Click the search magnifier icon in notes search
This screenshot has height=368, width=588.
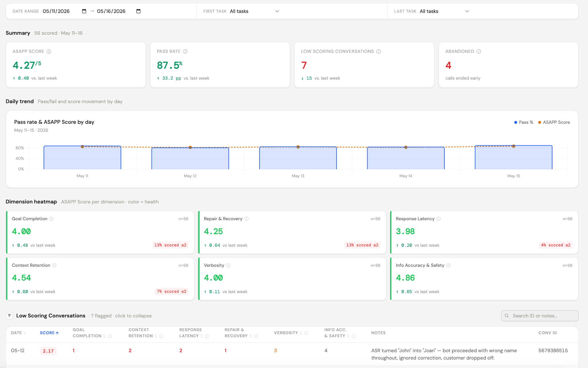click(507, 316)
